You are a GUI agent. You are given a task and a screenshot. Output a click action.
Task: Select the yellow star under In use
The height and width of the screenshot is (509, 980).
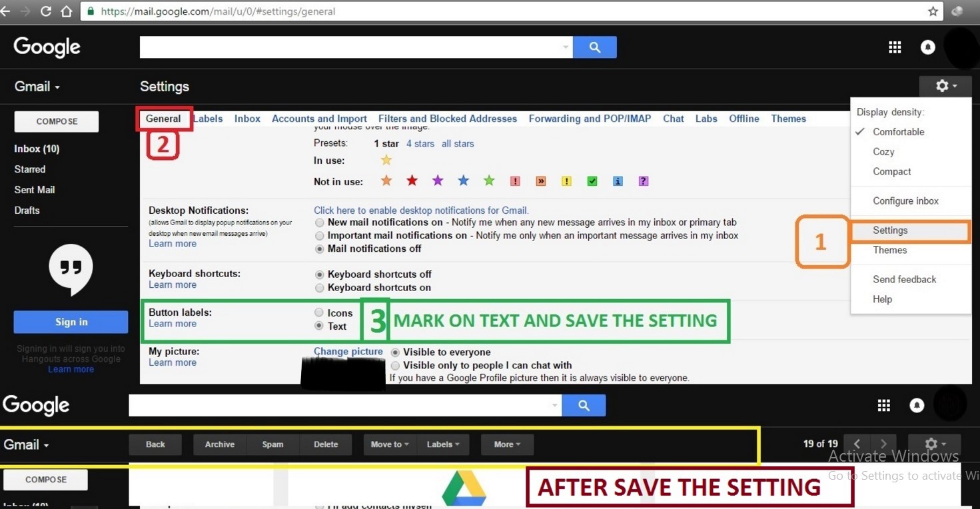coord(386,160)
